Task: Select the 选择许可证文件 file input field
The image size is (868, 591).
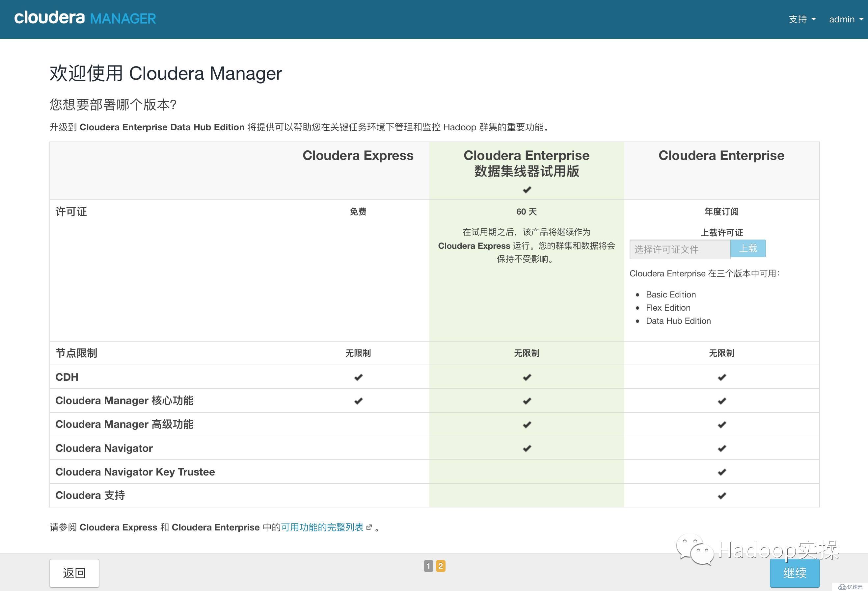Action: pyautogui.click(x=679, y=248)
